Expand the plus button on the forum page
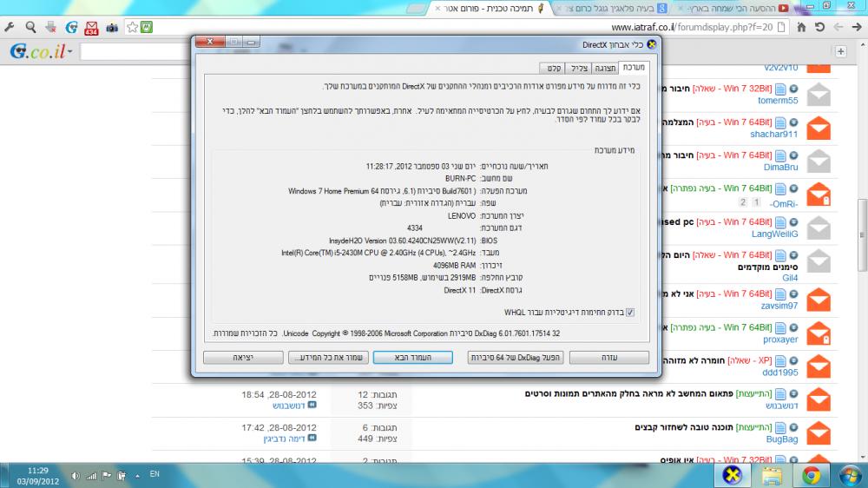The image size is (868, 488). click(x=840, y=51)
